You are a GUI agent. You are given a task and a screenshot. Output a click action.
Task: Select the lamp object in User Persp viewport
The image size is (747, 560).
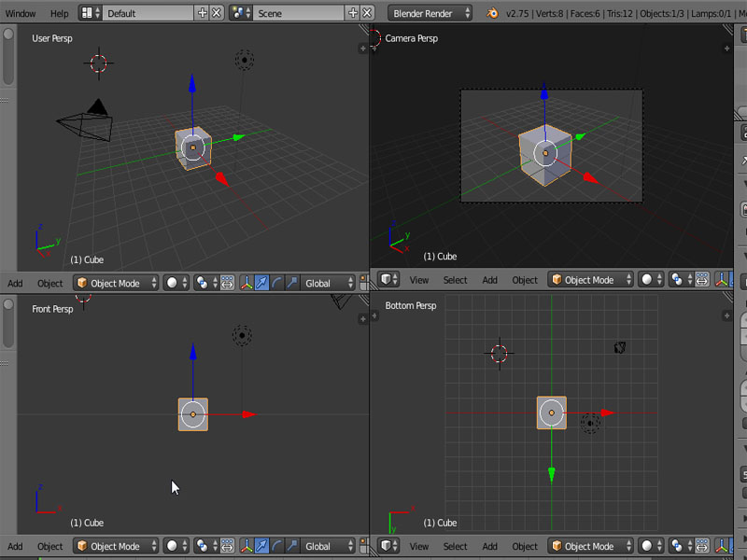(x=245, y=60)
